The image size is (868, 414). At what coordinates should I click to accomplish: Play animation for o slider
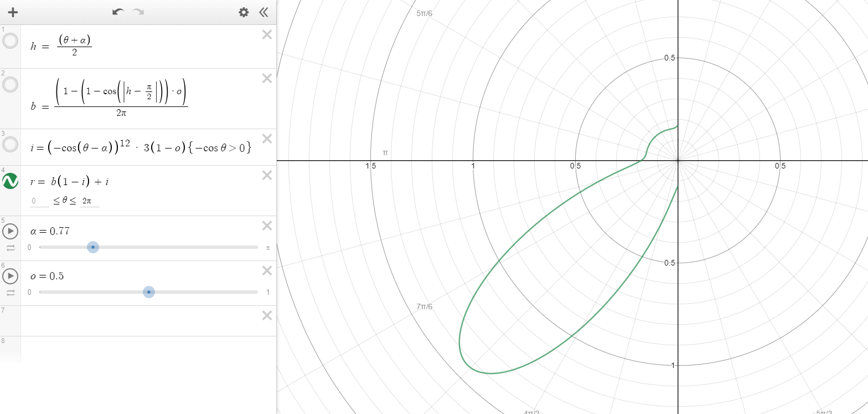coord(10,275)
